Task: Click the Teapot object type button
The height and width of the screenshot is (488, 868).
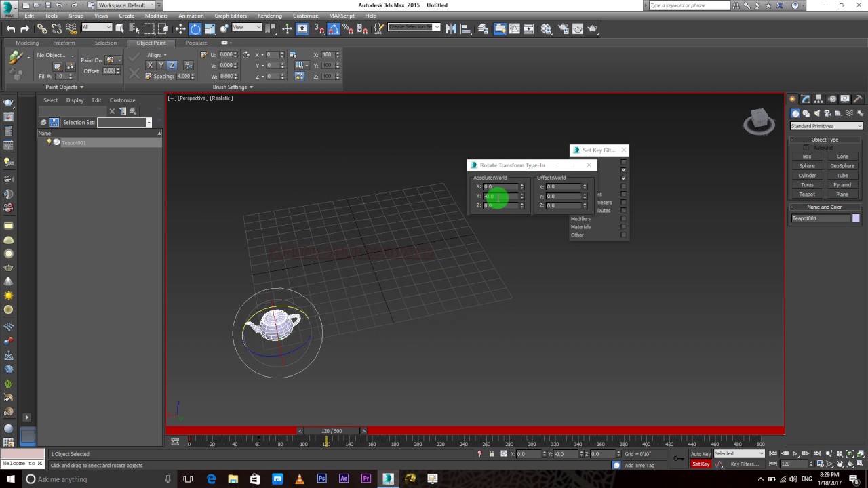Action: 807,195
